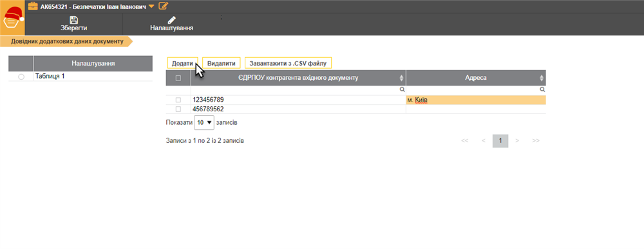Select page 1 in pagination
Image resolution: width=644 pixels, height=249 pixels.
(500, 141)
